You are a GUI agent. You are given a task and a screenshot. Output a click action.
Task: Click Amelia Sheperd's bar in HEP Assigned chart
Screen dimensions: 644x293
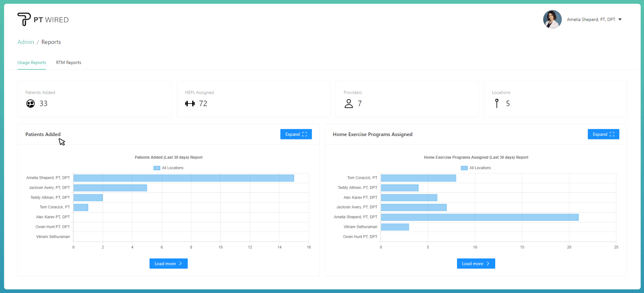click(479, 217)
